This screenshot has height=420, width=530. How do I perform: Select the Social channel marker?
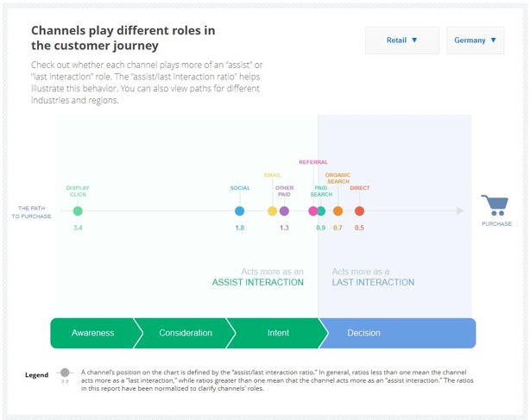click(240, 210)
